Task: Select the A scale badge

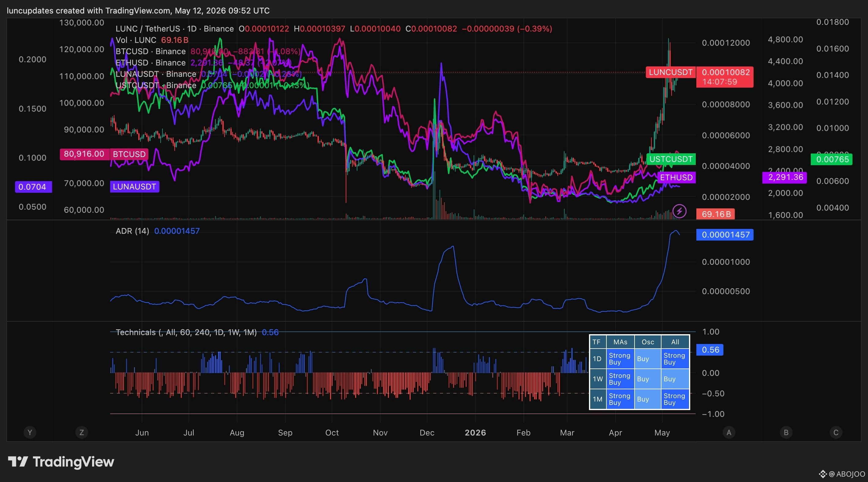Action: [x=729, y=432]
